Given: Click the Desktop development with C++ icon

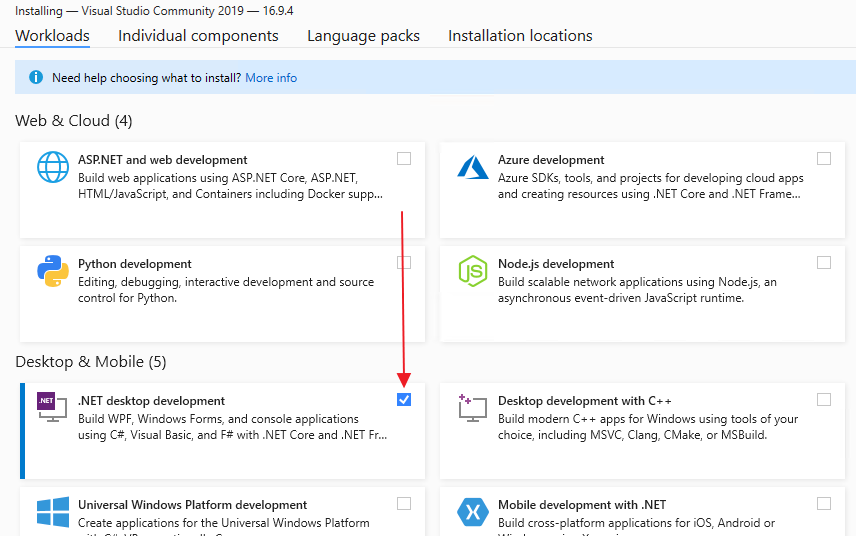Looking at the screenshot, I should (472, 407).
